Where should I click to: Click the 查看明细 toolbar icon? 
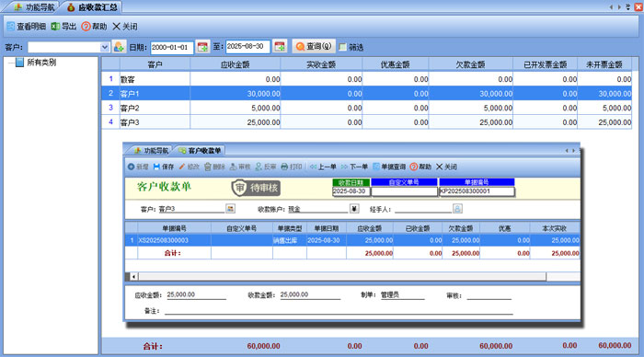click(x=11, y=27)
